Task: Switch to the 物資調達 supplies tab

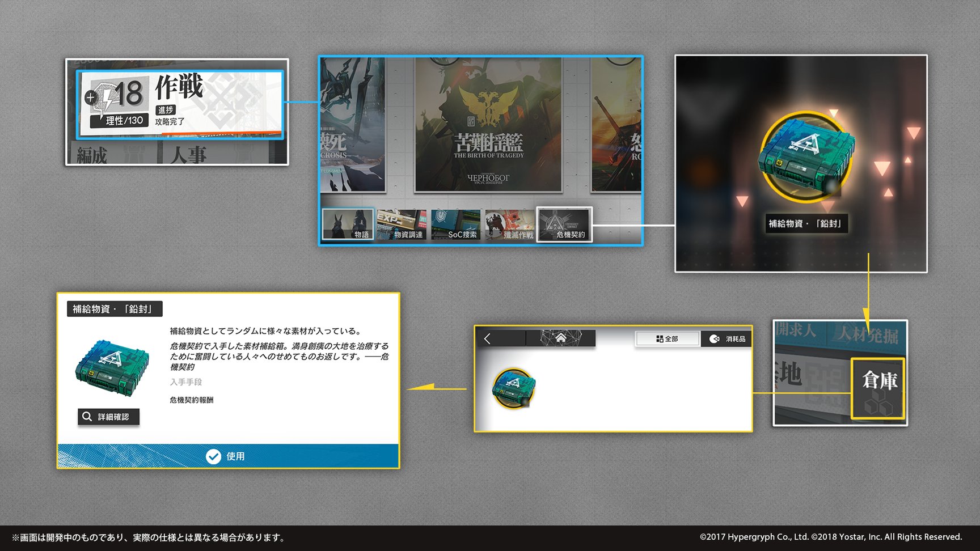Action: point(402,224)
